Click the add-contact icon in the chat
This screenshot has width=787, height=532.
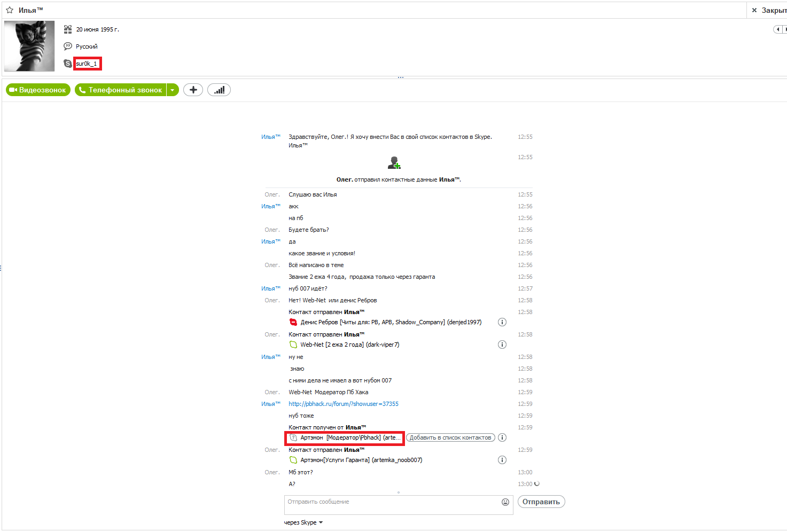[394, 163]
